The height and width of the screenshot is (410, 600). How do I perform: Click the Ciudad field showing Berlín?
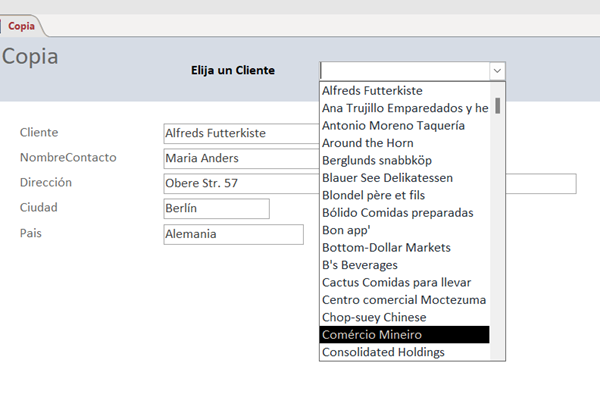[x=217, y=208]
